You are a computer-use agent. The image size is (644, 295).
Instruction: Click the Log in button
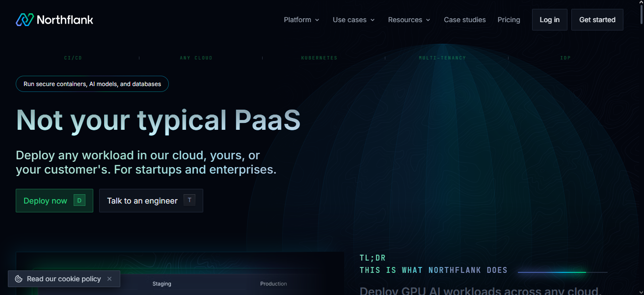[549, 20]
